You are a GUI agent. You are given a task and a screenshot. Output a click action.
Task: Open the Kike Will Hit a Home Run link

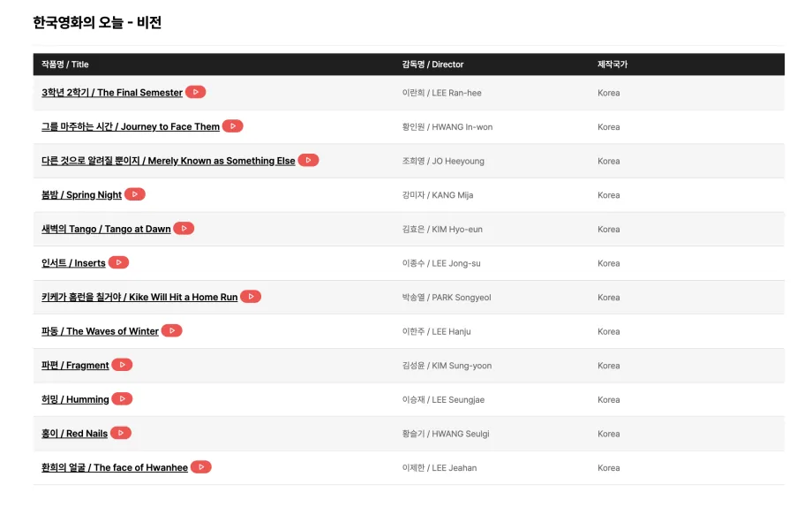(x=139, y=298)
